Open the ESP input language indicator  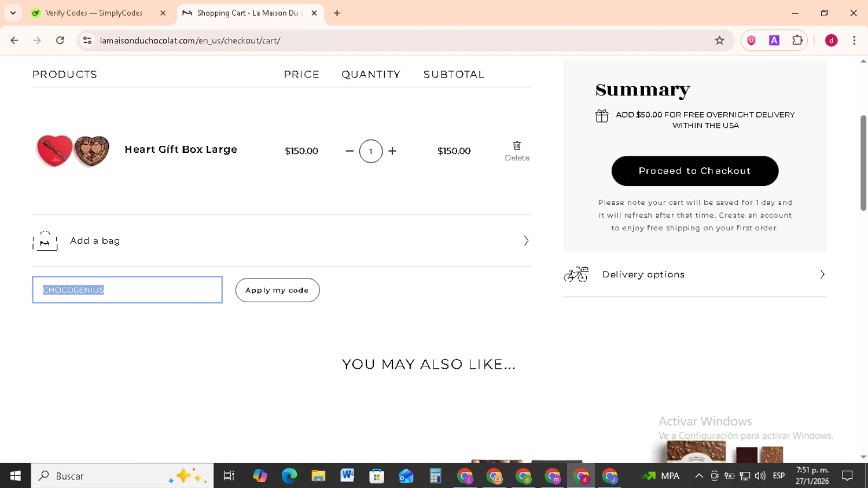pyautogui.click(x=779, y=476)
